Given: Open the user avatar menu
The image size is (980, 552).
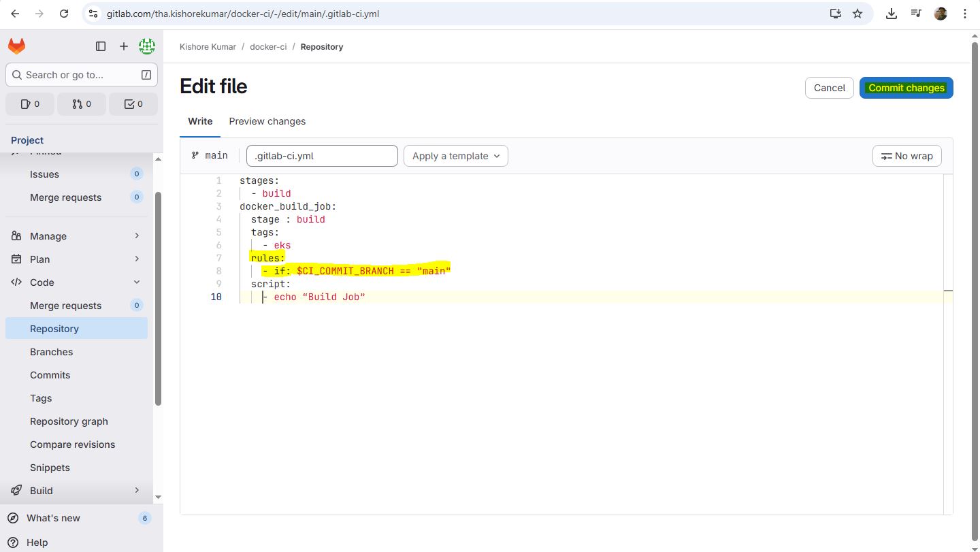Looking at the screenshot, I should click(x=146, y=46).
